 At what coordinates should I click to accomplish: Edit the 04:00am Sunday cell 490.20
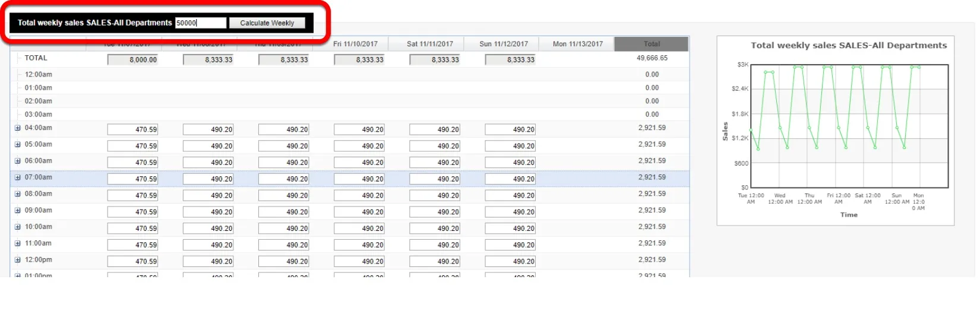pyautogui.click(x=510, y=129)
